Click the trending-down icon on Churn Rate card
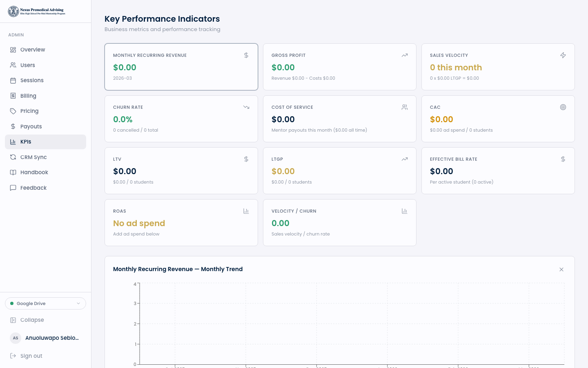This screenshot has height=368, width=588. pyautogui.click(x=246, y=107)
